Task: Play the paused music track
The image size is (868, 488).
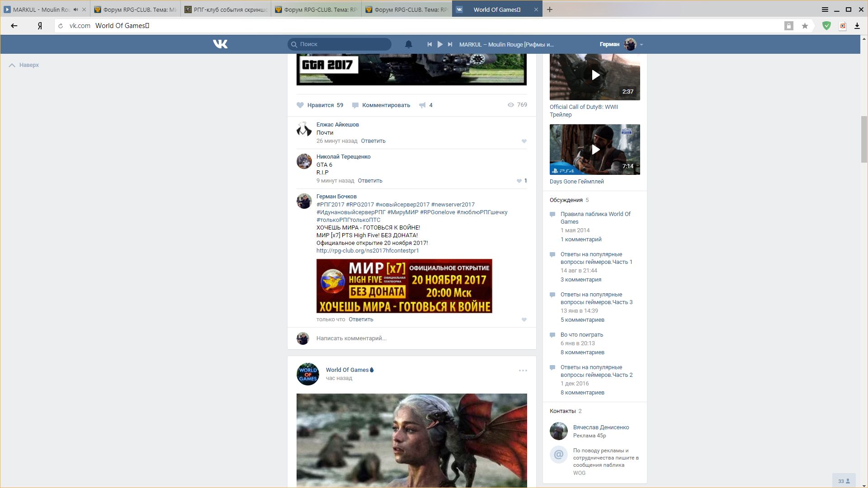Action: coord(440,44)
